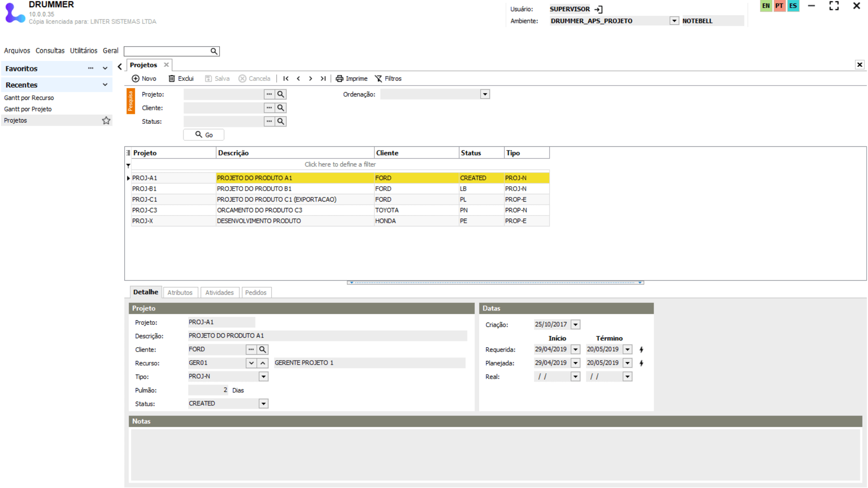Select the PROJ-C3 row in grid

[x=145, y=211]
